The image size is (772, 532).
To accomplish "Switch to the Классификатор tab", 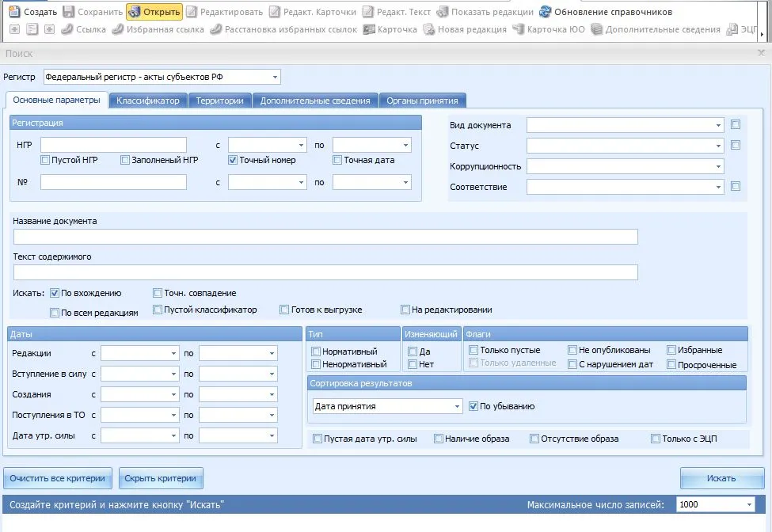I will click(148, 101).
